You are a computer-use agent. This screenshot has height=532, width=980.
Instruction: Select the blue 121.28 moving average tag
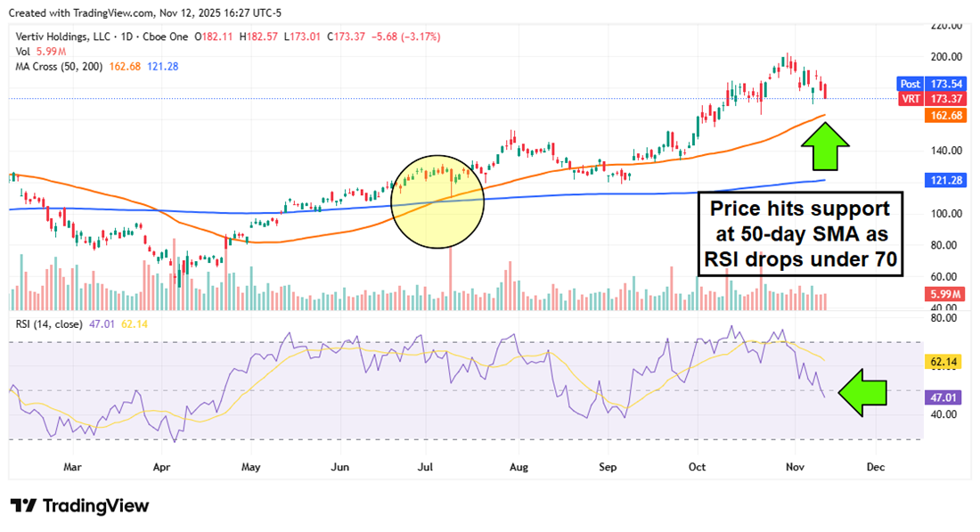click(x=944, y=181)
